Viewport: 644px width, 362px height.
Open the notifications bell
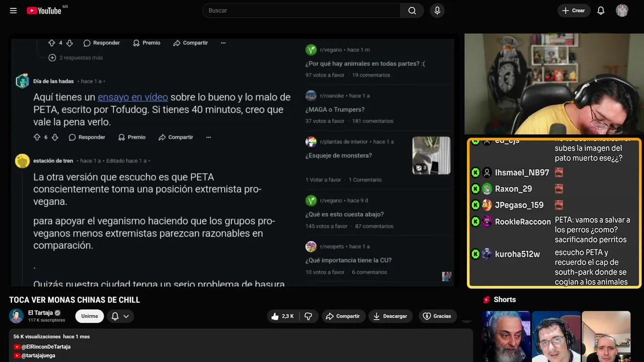point(601,11)
